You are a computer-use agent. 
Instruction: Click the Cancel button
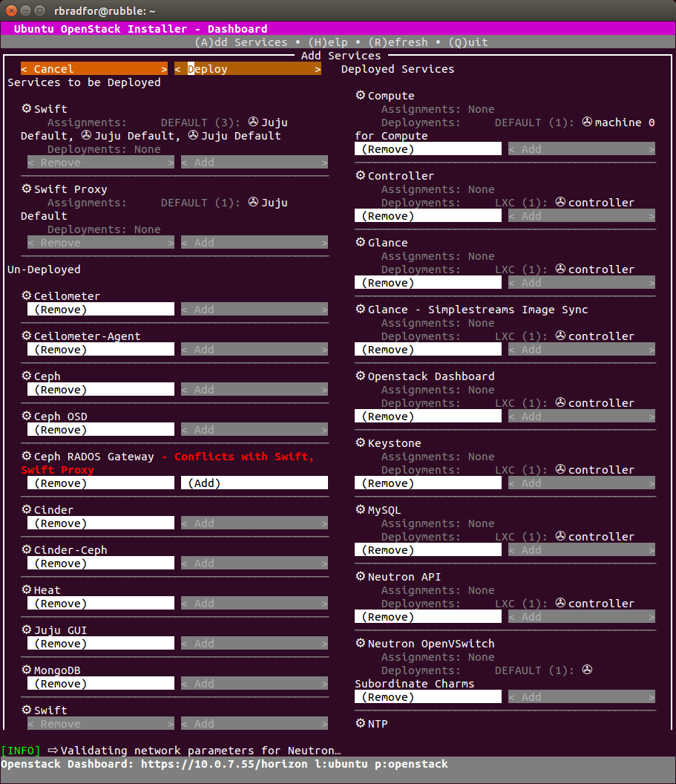tap(94, 68)
